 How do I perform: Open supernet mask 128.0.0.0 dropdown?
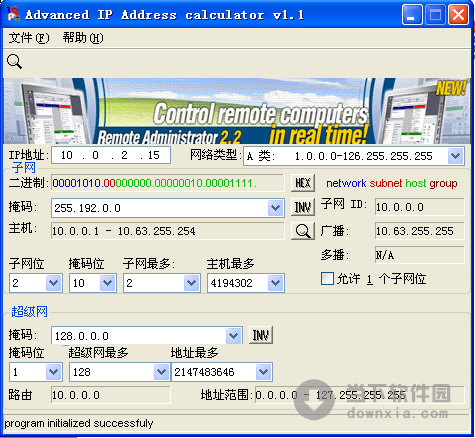tap(233, 335)
